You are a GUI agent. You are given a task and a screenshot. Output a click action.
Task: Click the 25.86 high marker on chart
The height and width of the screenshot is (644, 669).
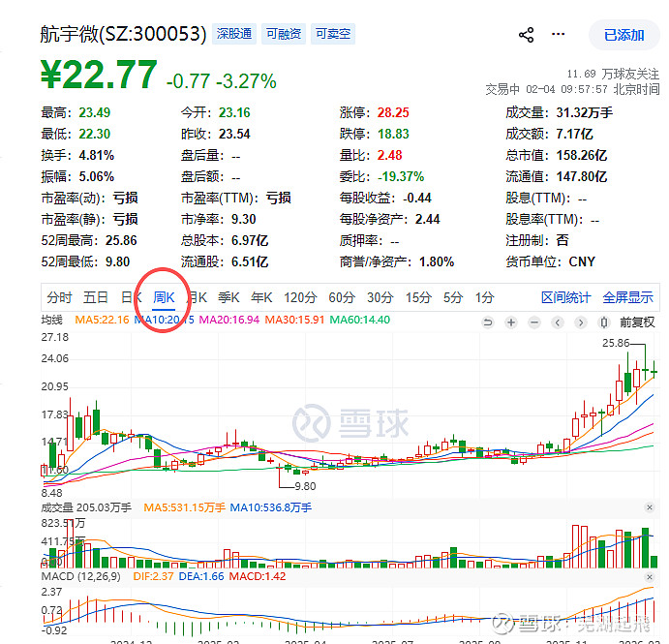[616, 343]
